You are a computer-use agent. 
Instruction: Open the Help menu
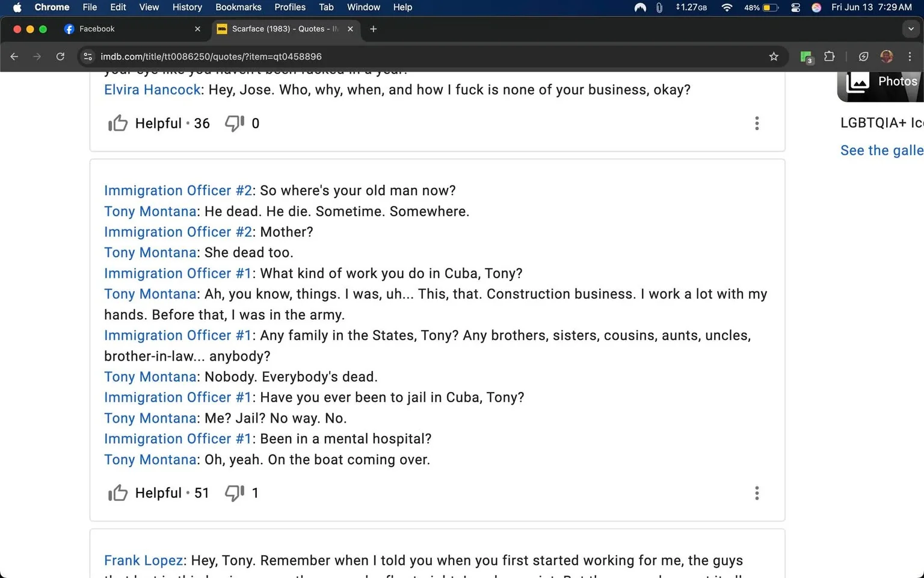402,7
